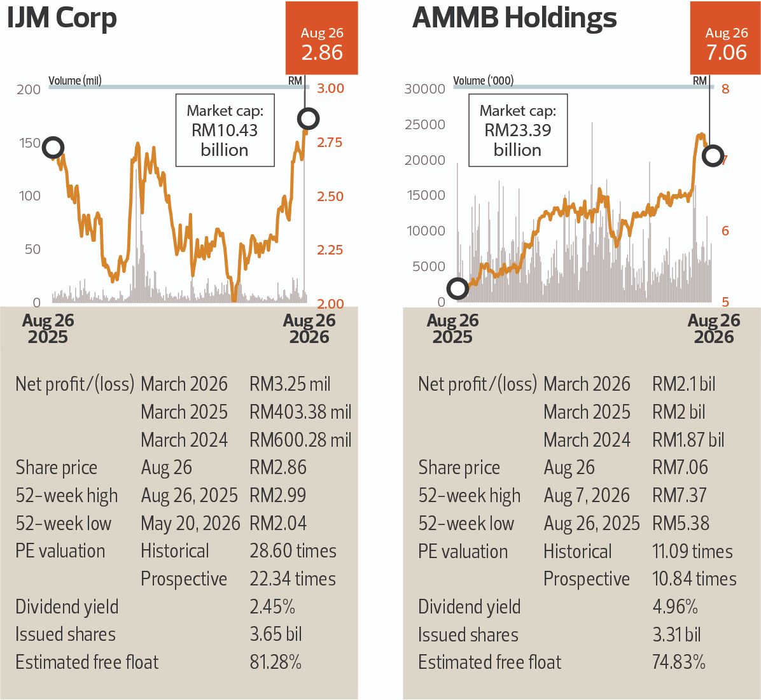
Task: Click the Volume ('000) axis label
Action: [484, 81]
